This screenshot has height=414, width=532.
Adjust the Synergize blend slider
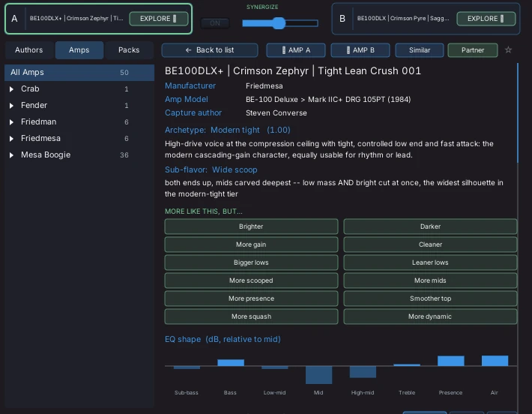[x=280, y=23]
